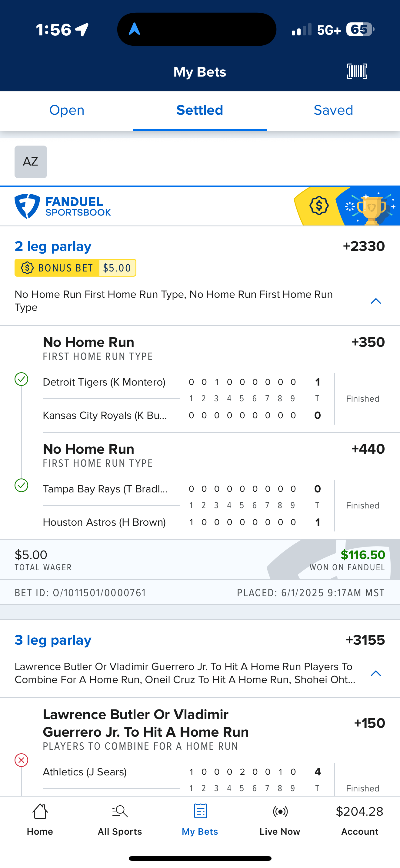Tap green check on Tigers-Royals leg
This screenshot has height=868, width=400.
coord(21,379)
